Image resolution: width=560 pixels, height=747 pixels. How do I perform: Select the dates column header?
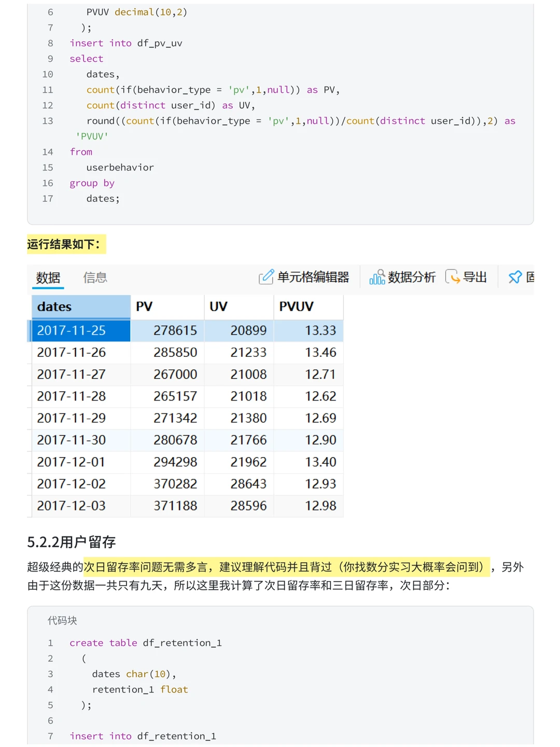pos(81,307)
